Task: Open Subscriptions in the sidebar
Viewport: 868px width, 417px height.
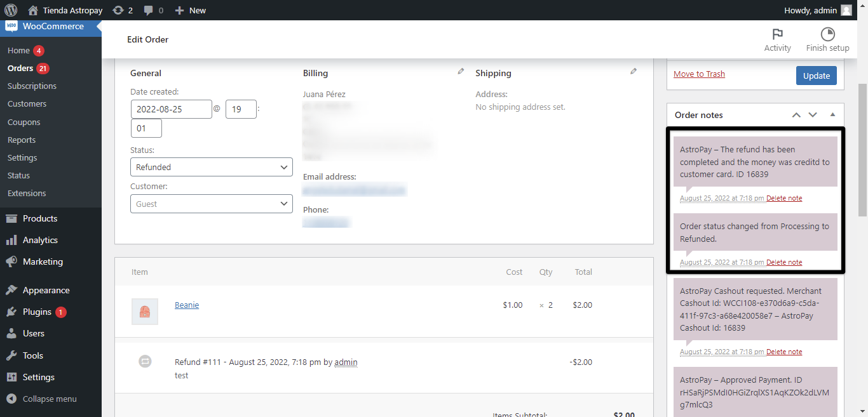Action: point(32,86)
